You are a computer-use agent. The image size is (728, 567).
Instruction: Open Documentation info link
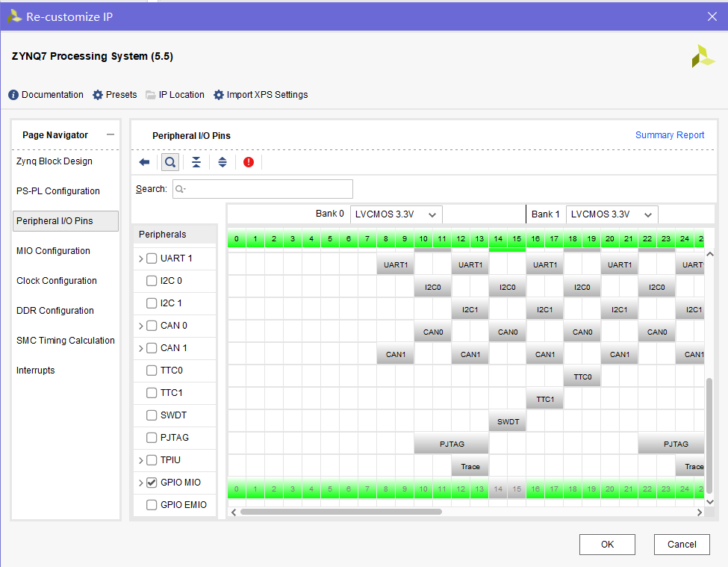pyautogui.click(x=46, y=95)
